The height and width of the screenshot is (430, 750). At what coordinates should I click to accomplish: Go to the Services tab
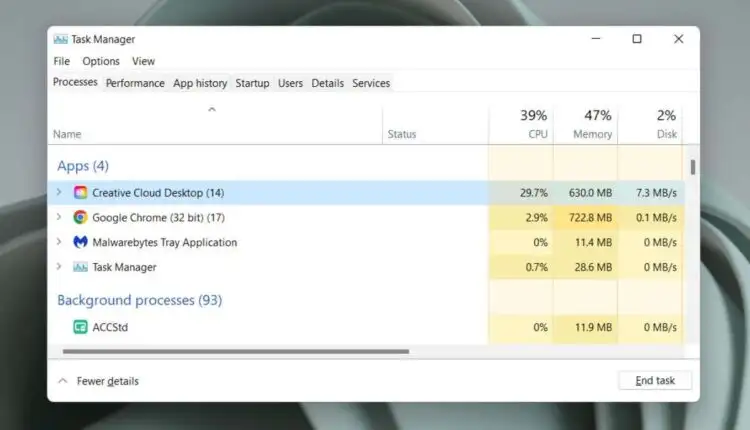(371, 83)
